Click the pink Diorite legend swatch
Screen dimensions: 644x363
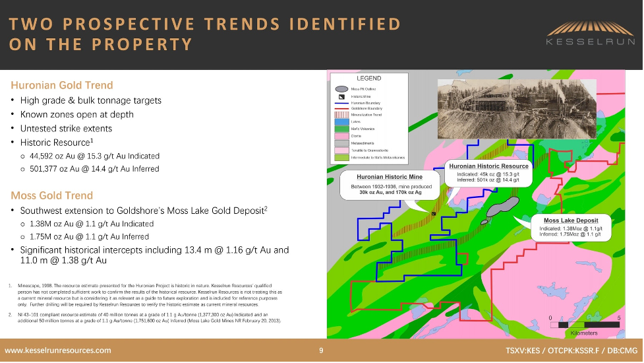tap(341, 136)
